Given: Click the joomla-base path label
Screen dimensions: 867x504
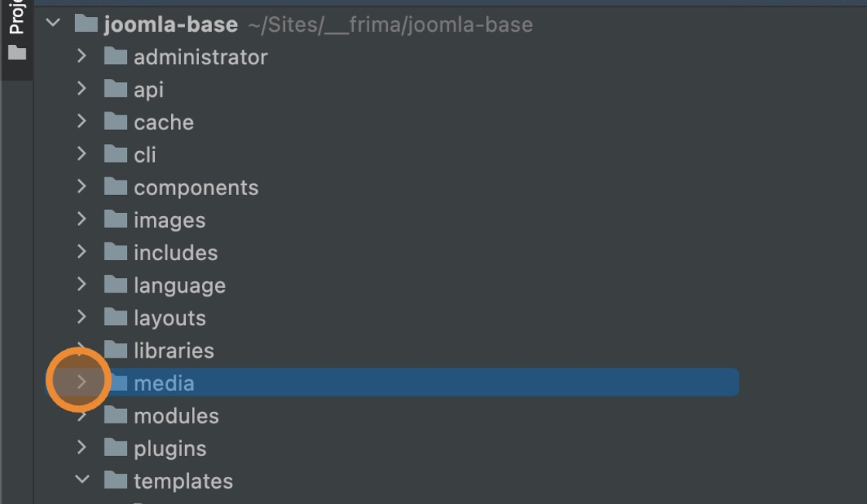Looking at the screenshot, I should (x=390, y=25).
